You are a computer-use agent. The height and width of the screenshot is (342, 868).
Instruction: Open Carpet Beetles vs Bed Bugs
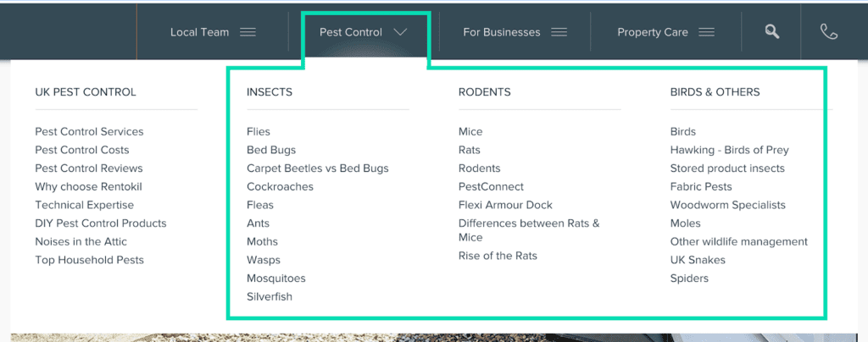tap(318, 168)
